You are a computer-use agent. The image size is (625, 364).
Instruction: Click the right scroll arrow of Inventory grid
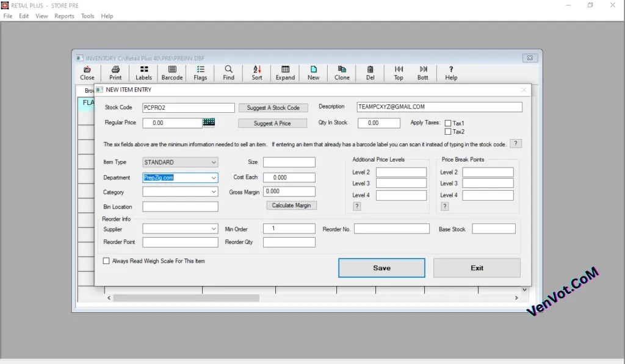516,298
